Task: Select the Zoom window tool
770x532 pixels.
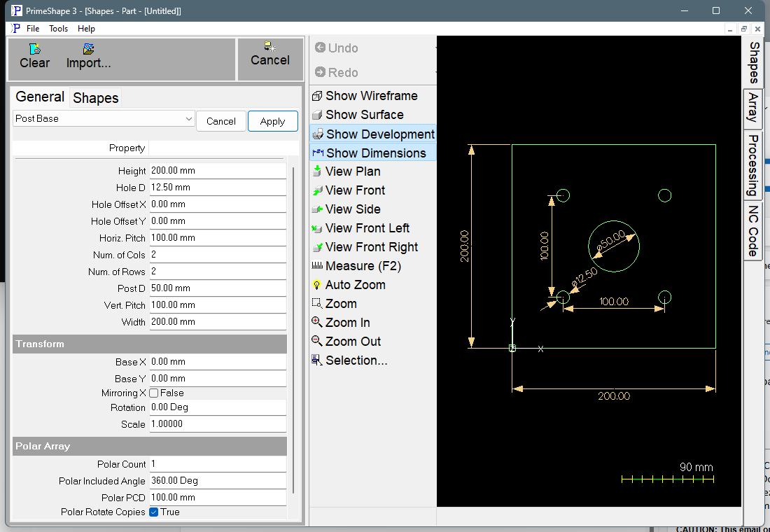Action: 335,304
